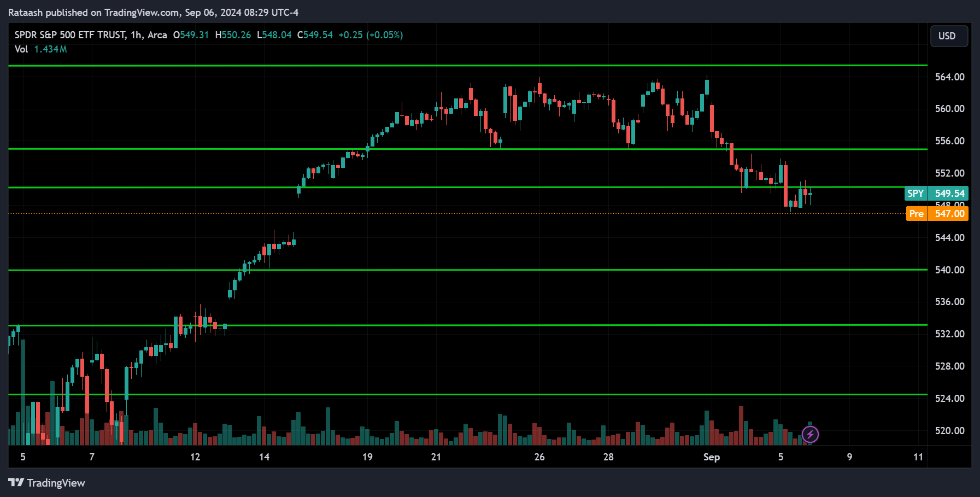This screenshot has width=980, height=497.
Task: Click the 564.00 price axis label
Action: click(949, 77)
